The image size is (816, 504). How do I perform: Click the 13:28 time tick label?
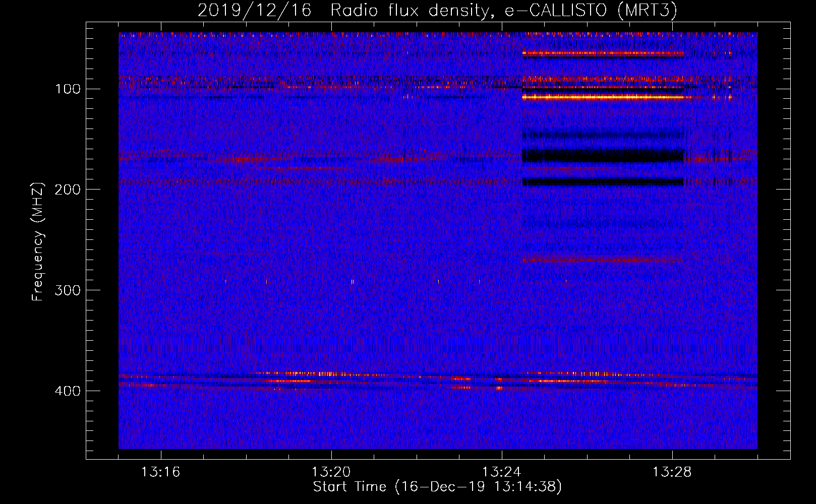[672, 472]
